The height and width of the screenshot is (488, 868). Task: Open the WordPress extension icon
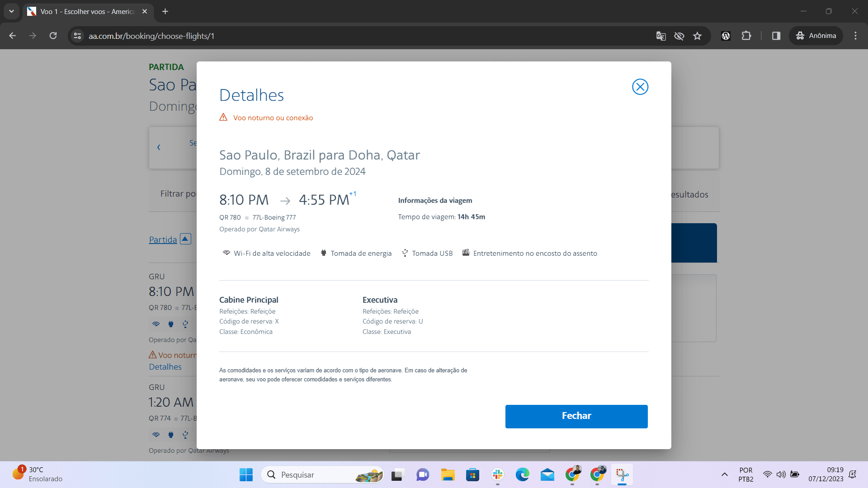tap(726, 36)
